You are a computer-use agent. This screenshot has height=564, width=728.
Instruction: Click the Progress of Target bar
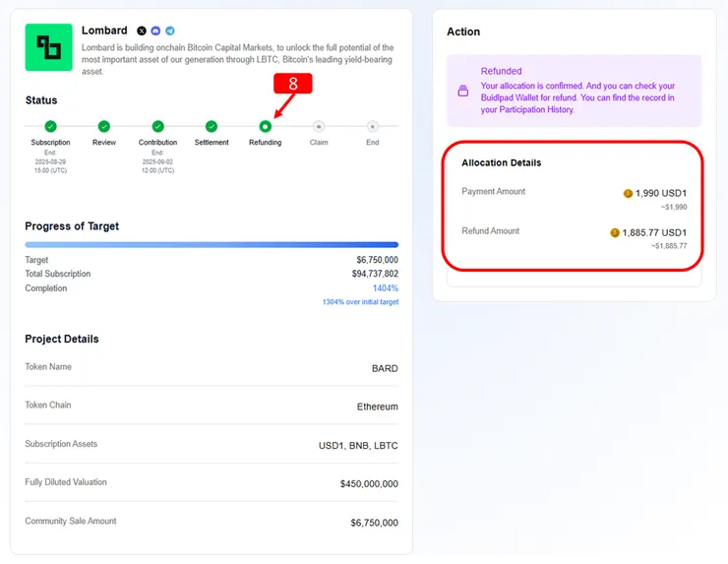[x=212, y=244]
